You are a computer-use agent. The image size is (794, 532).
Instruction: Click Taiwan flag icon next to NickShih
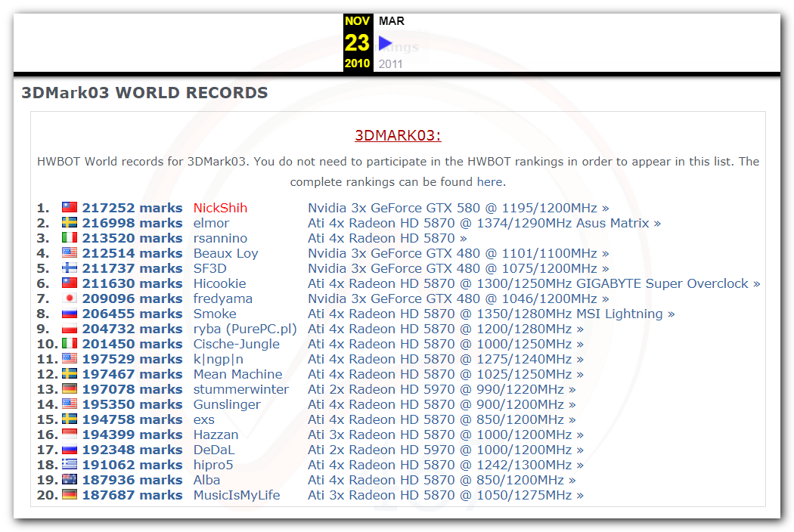[70, 207]
